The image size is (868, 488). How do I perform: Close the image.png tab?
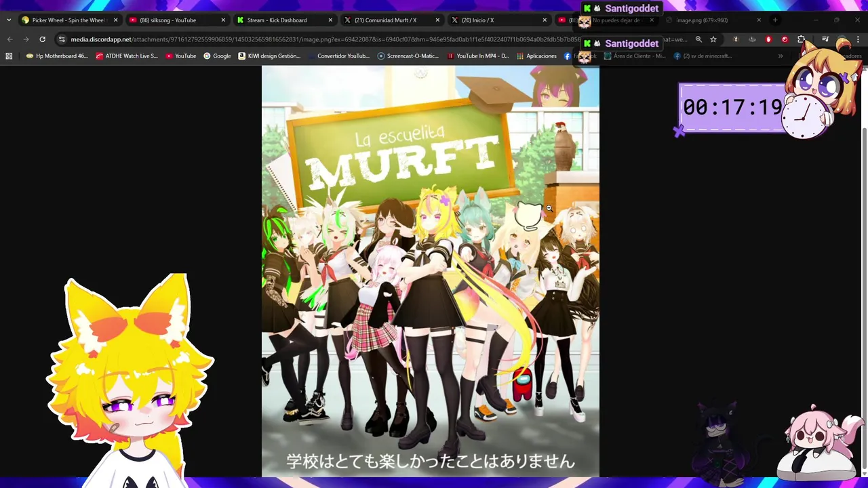tap(759, 20)
